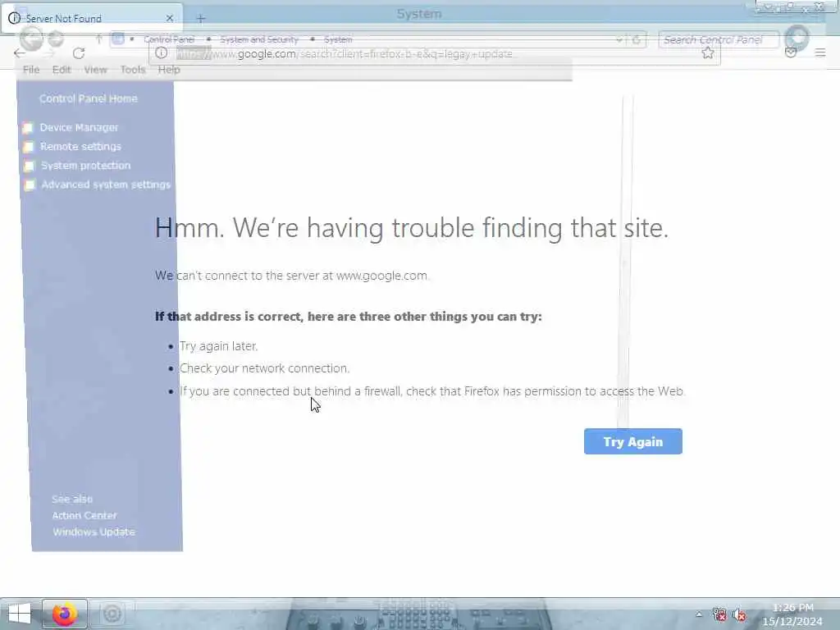Click the Firefox taskbar icon
Image resolution: width=840 pixels, height=630 pixels.
click(x=64, y=614)
